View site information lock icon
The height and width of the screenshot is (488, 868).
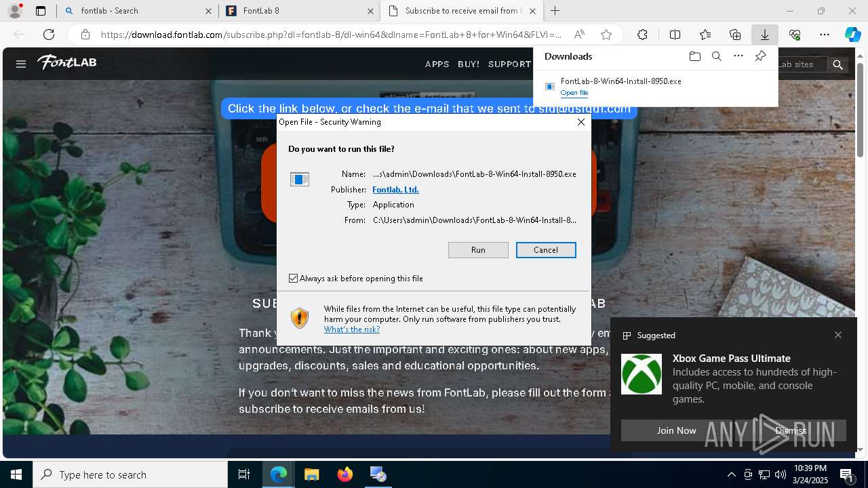coord(85,35)
